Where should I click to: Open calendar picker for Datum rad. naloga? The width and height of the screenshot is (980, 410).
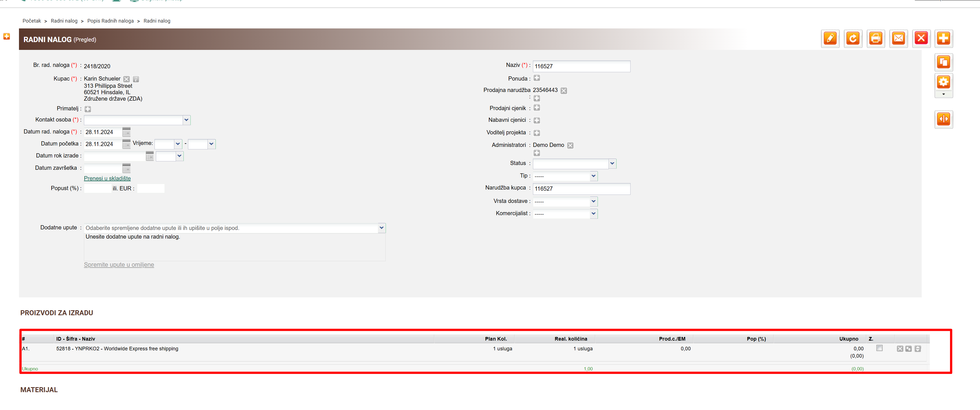[126, 132]
